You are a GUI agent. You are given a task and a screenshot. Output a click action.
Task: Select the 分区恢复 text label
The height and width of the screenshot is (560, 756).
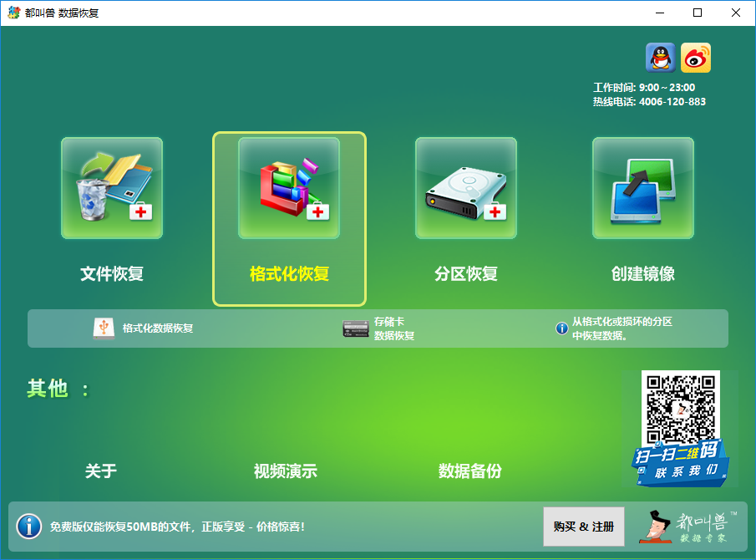466,274
